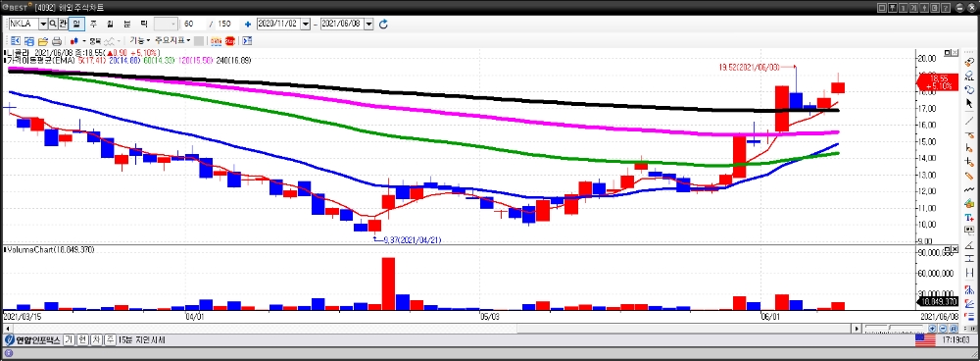Select the orange pencil drawing tool
This screenshot has width=980, height=361.
pyautogui.click(x=969, y=176)
